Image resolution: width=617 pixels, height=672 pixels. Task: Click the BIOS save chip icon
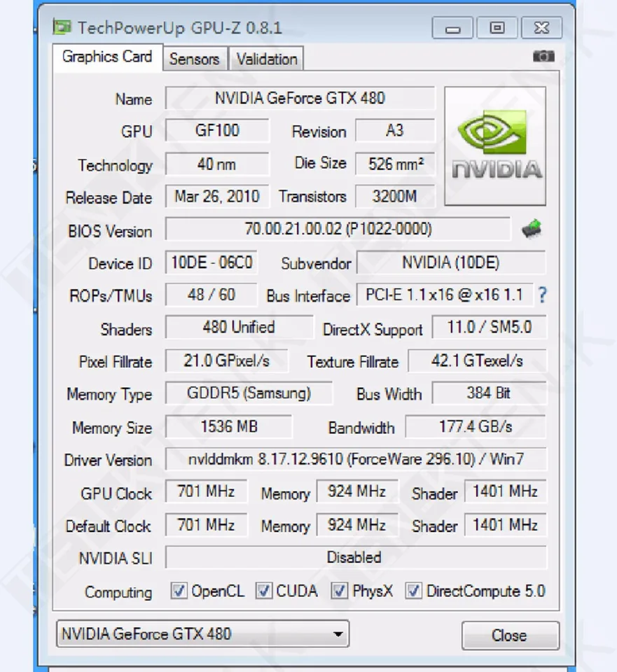(532, 228)
